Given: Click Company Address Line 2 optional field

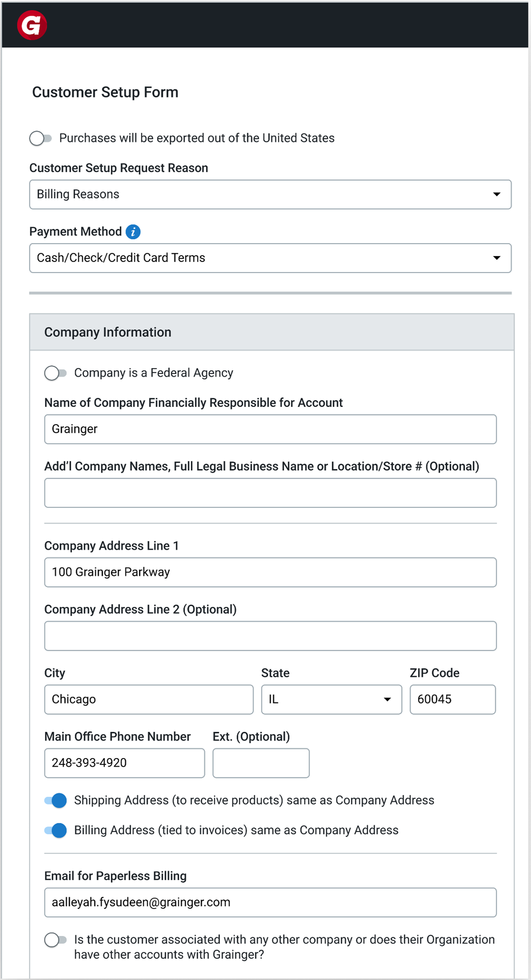Looking at the screenshot, I should point(270,636).
